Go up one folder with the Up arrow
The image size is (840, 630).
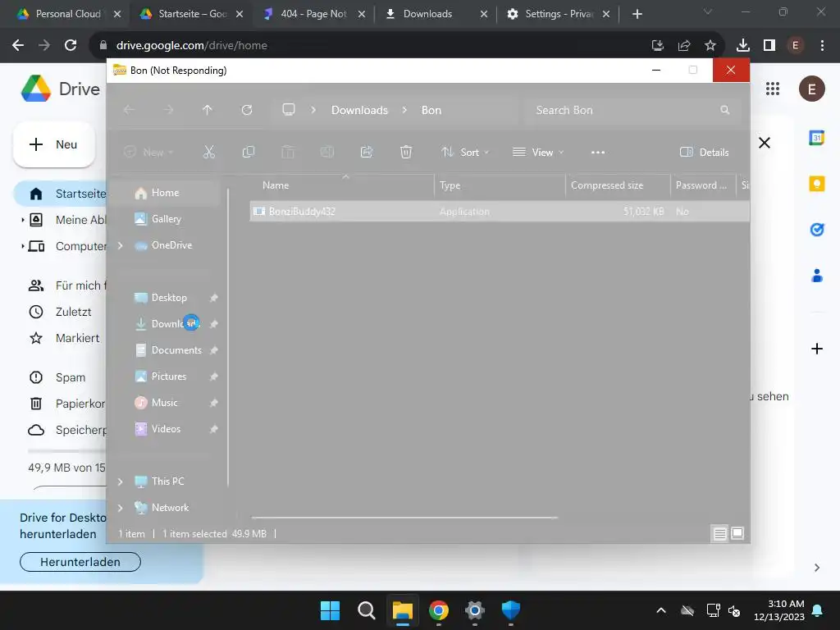click(x=208, y=110)
